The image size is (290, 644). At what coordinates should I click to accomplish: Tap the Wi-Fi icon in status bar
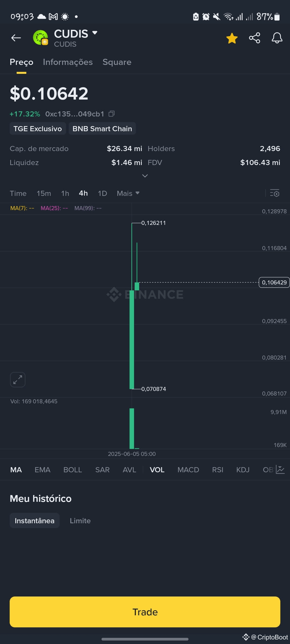tap(229, 17)
